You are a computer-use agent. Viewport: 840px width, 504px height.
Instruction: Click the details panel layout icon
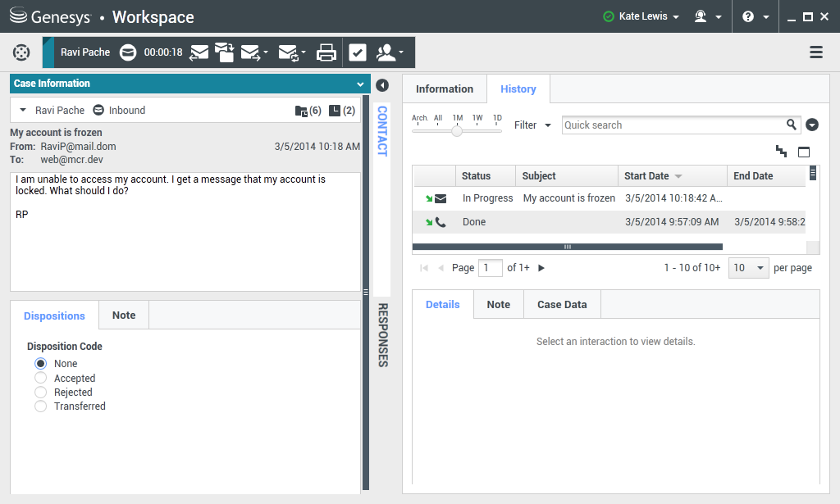click(804, 152)
